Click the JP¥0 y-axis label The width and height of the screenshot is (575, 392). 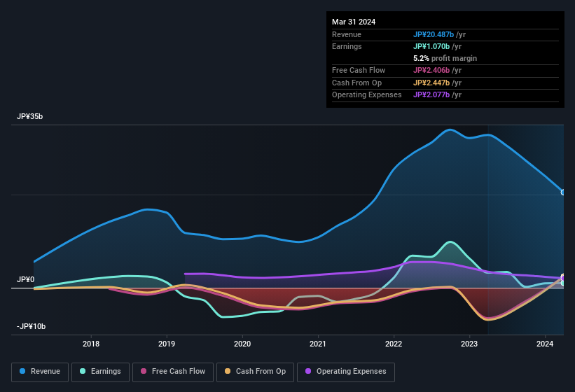click(x=26, y=279)
